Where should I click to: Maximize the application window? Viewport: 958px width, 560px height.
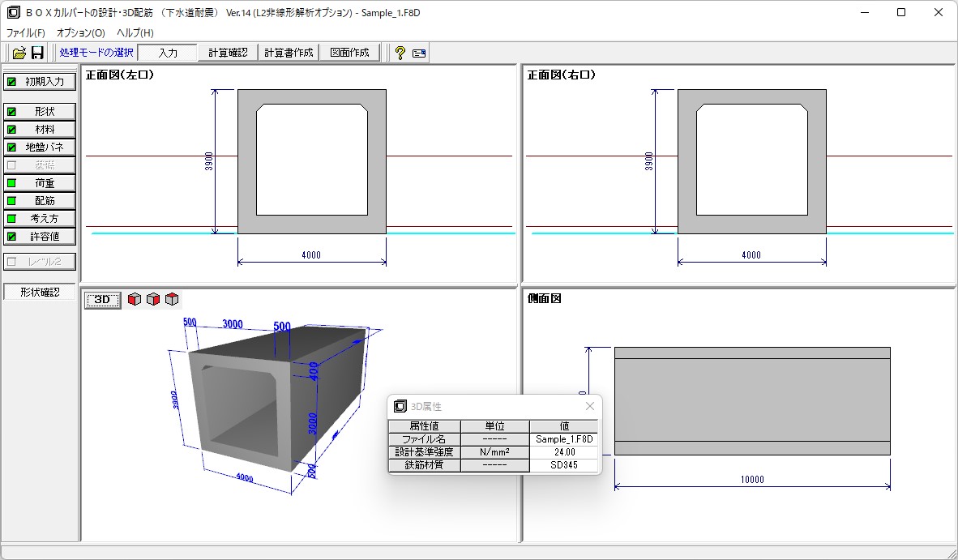coord(900,12)
